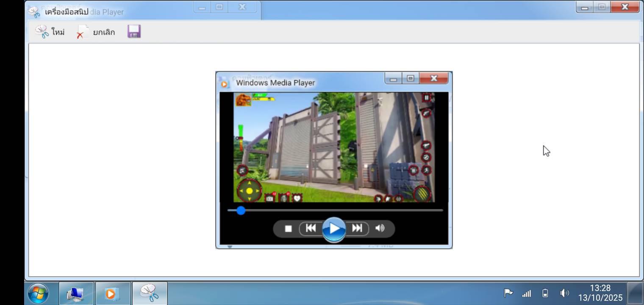Click the yellow directional joystick in the game

click(250, 191)
